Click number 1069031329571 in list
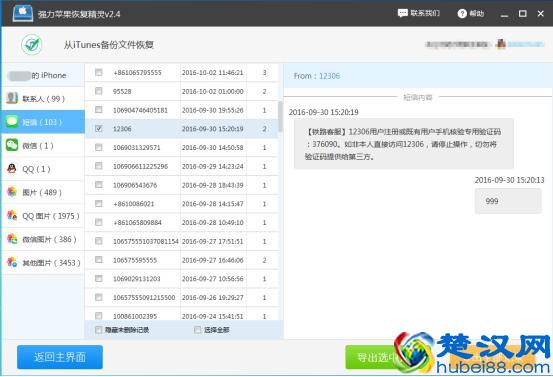This screenshot has height=377, width=553. coord(136,147)
